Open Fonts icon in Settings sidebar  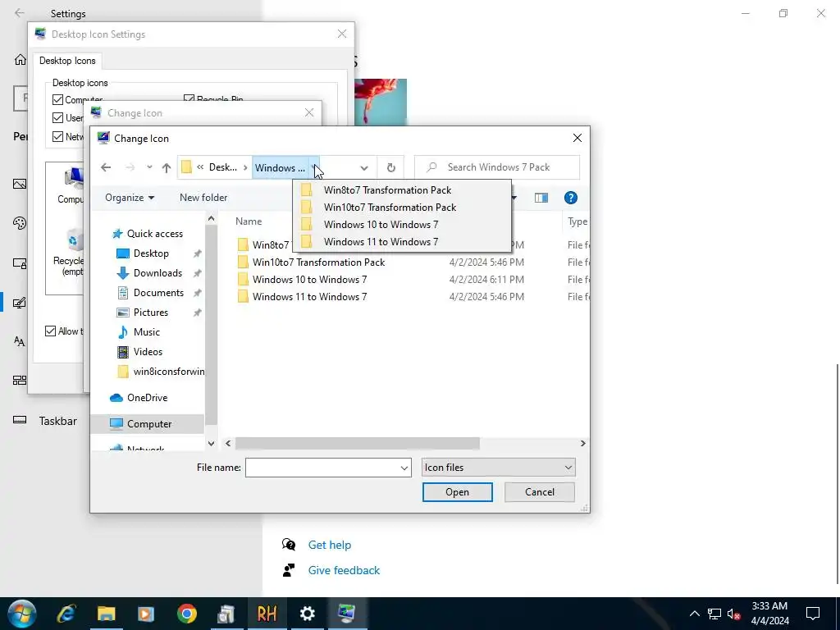pyautogui.click(x=20, y=341)
